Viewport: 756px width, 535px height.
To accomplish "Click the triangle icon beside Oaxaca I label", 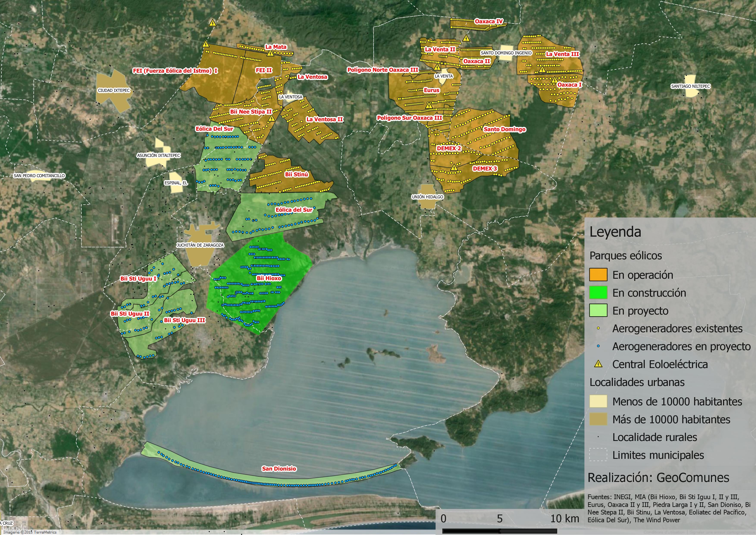I will click(x=554, y=80).
